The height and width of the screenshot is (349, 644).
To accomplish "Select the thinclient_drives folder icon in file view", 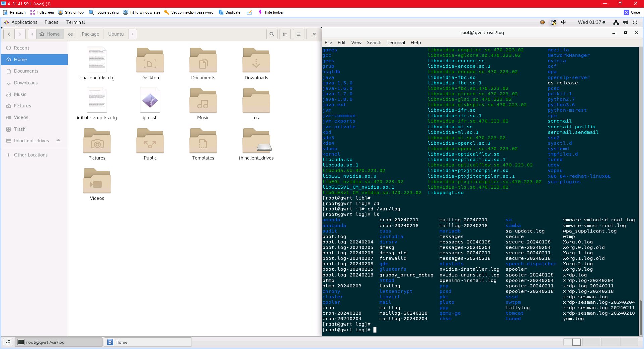I will (256, 141).
